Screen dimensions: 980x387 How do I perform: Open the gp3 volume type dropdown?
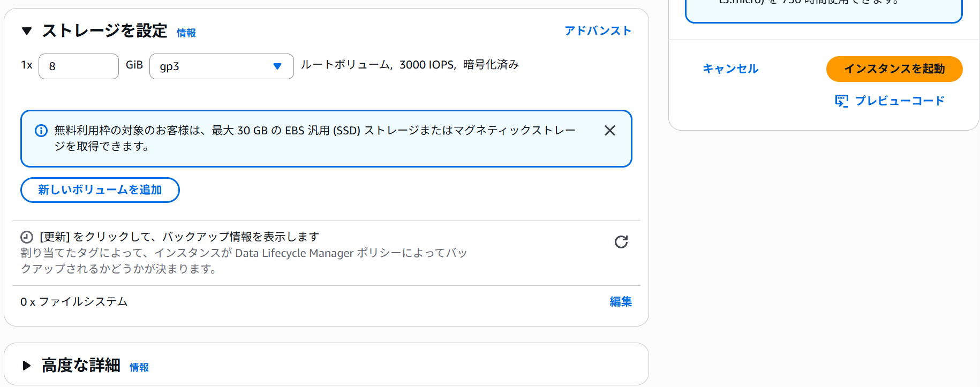tap(222, 66)
